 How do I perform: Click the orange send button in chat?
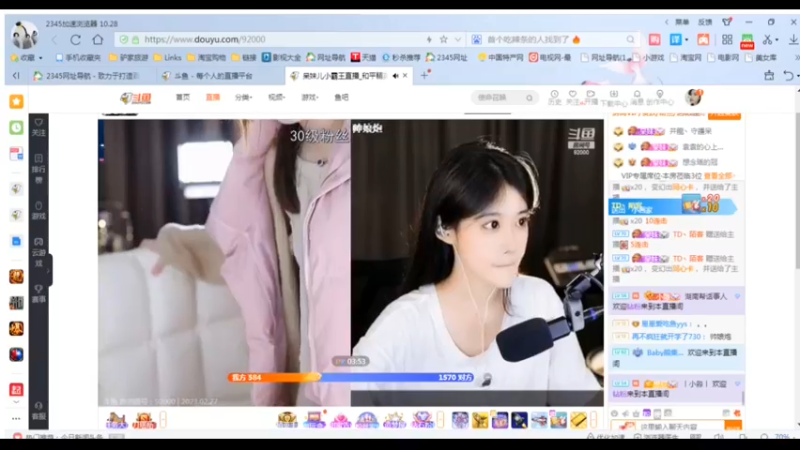pyautogui.click(x=733, y=426)
